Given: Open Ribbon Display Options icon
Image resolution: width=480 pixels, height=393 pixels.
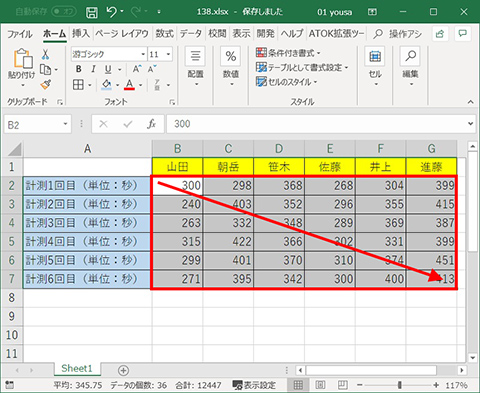Looking at the screenshot, I should click(x=372, y=12).
